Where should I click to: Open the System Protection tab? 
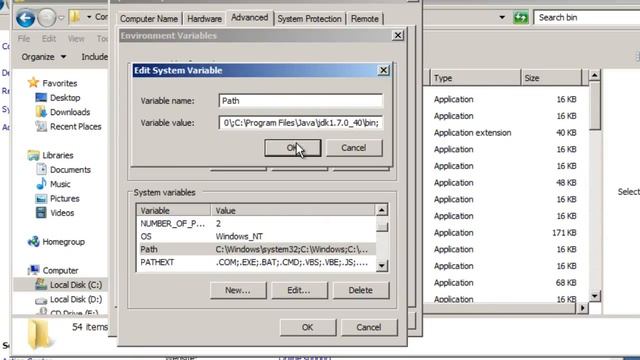pyautogui.click(x=309, y=19)
